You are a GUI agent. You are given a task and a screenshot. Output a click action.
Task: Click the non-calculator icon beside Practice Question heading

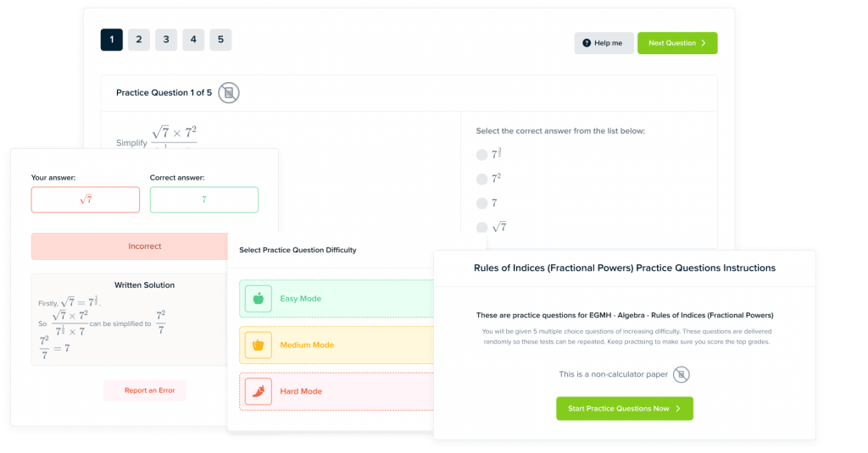228,93
